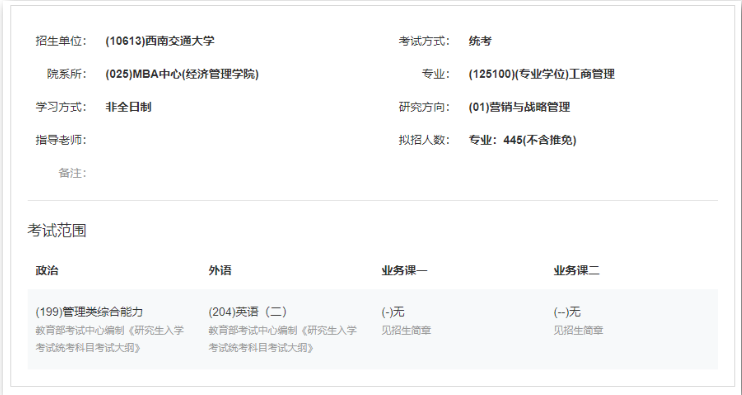Click the 招生单位 label

coord(61,41)
